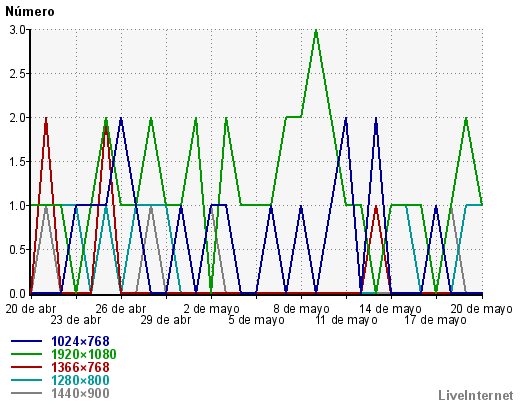
Task: Click the 0.0 y-axis value
Action: (x=17, y=294)
